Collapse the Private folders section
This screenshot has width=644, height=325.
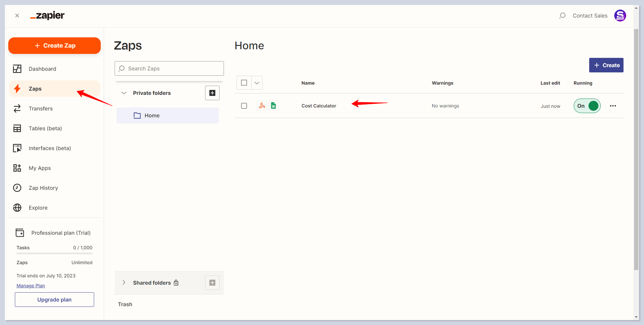pos(124,93)
